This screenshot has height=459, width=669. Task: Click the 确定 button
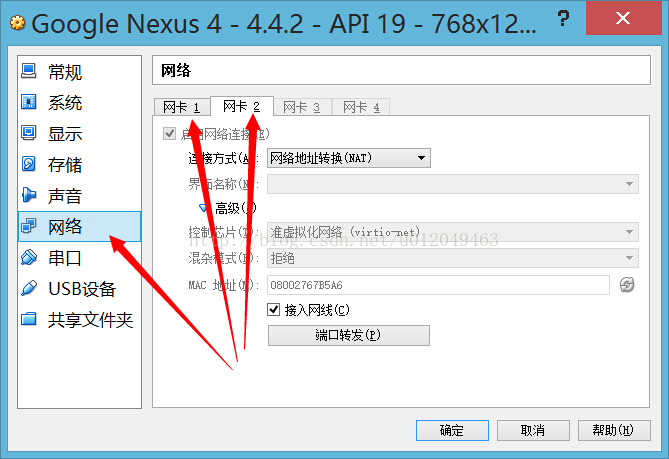(452, 430)
